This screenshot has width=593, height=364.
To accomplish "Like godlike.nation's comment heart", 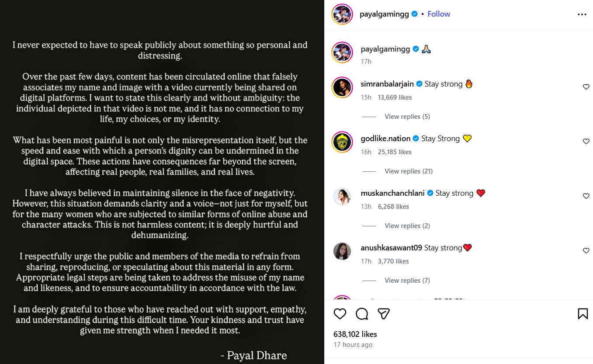I will tap(586, 142).
